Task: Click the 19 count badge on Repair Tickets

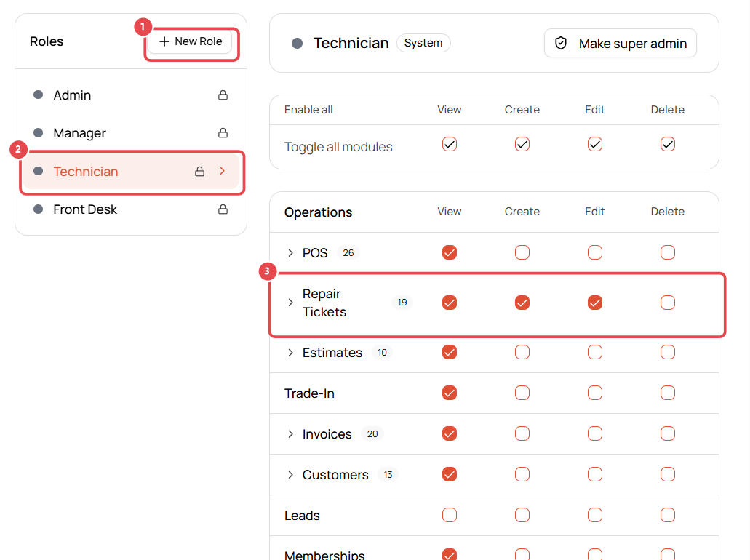Action: click(x=402, y=303)
